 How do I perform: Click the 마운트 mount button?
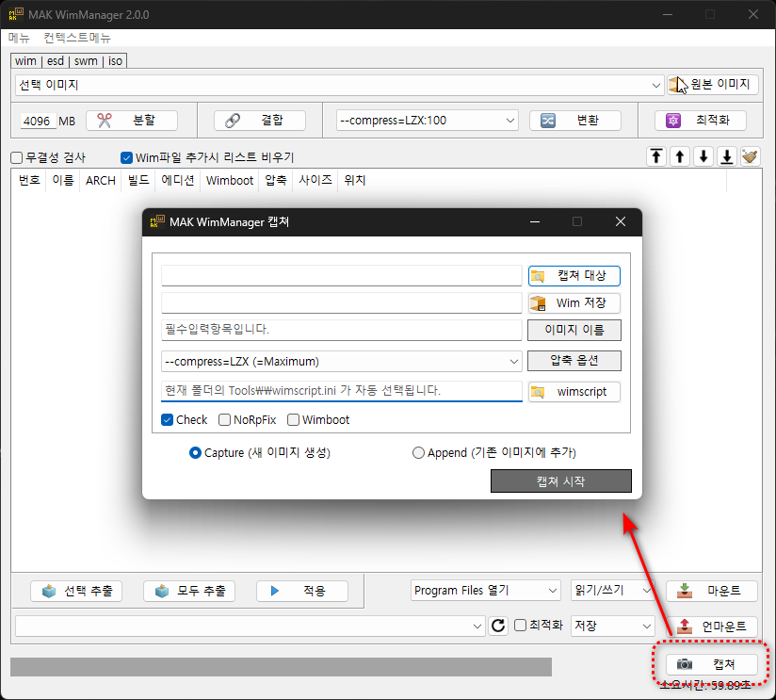(712, 591)
